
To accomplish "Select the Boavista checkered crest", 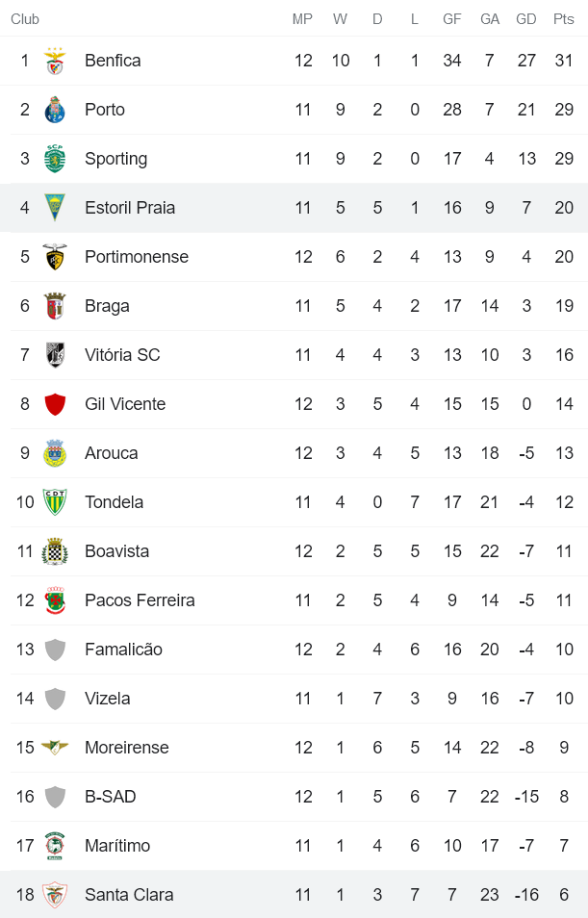I will (55, 551).
